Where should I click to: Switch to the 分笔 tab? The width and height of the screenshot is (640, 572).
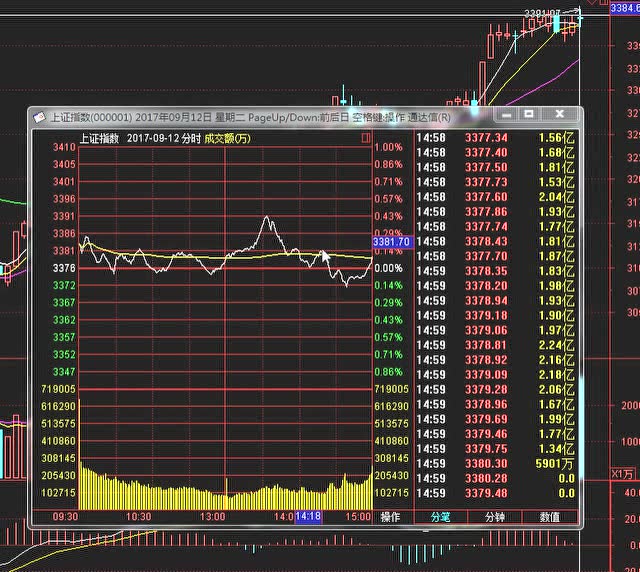441,517
